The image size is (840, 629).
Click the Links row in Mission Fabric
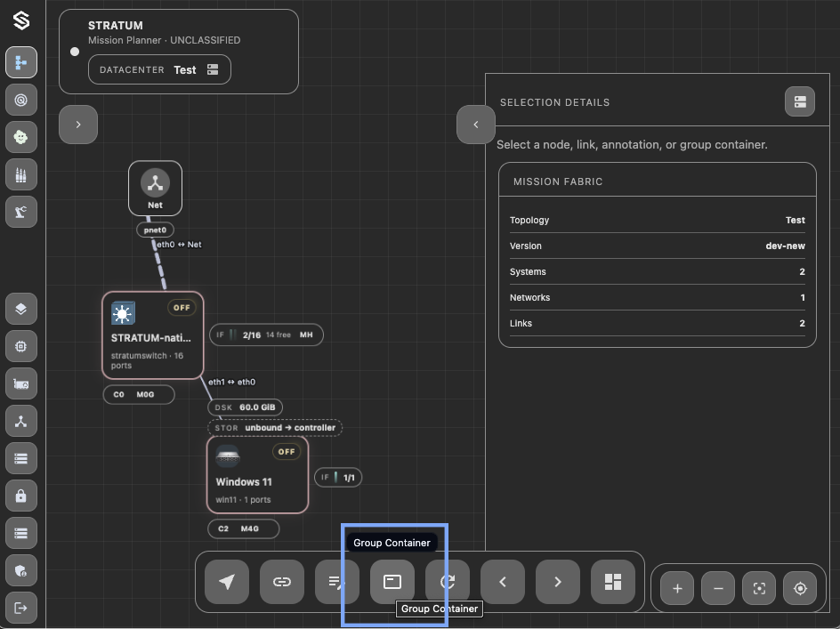pyautogui.click(x=658, y=323)
